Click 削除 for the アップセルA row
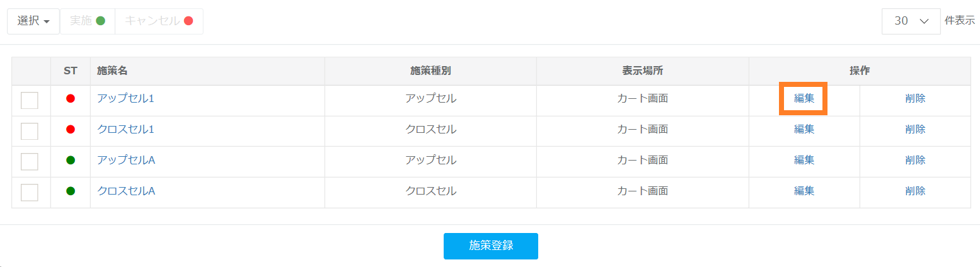Screen dimensions: 980x267 click(915, 160)
